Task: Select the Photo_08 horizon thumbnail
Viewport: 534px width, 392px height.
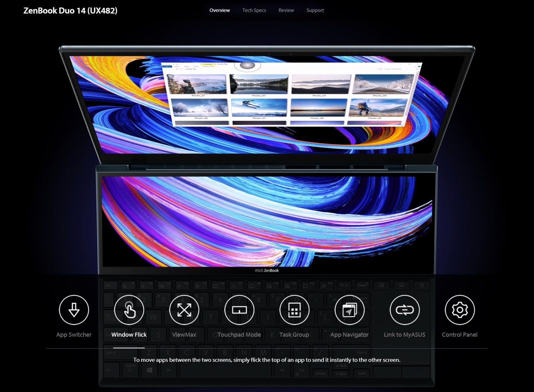Action: click(x=318, y=108)
